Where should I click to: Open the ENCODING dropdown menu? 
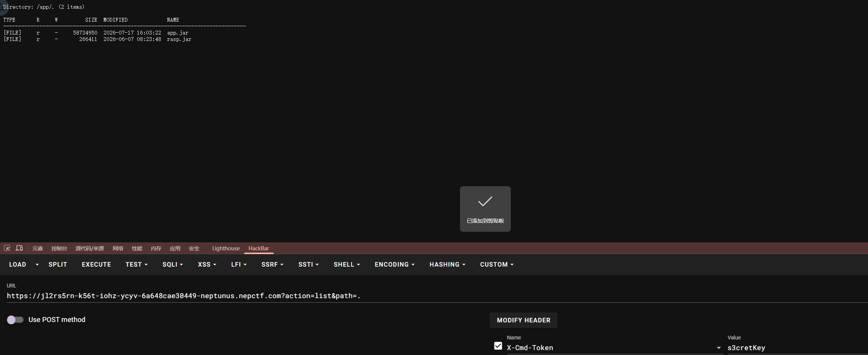coord(395,264)
